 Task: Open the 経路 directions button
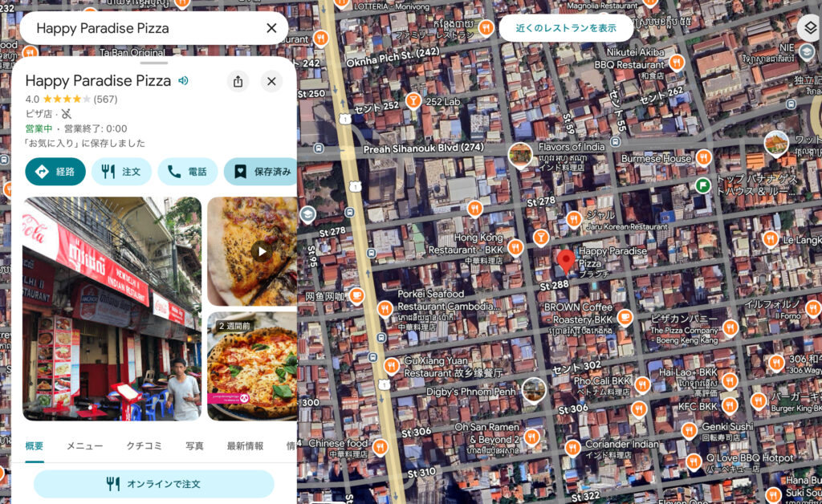[x=55, y=171]
